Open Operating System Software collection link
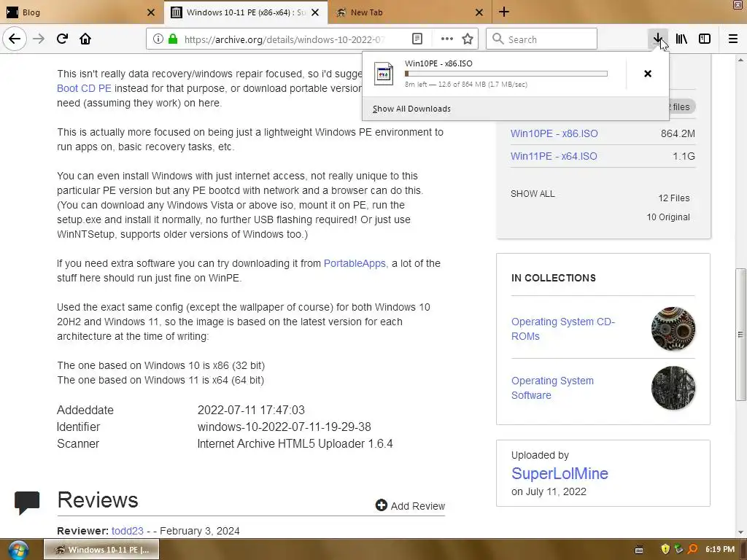 click(553, 388)
